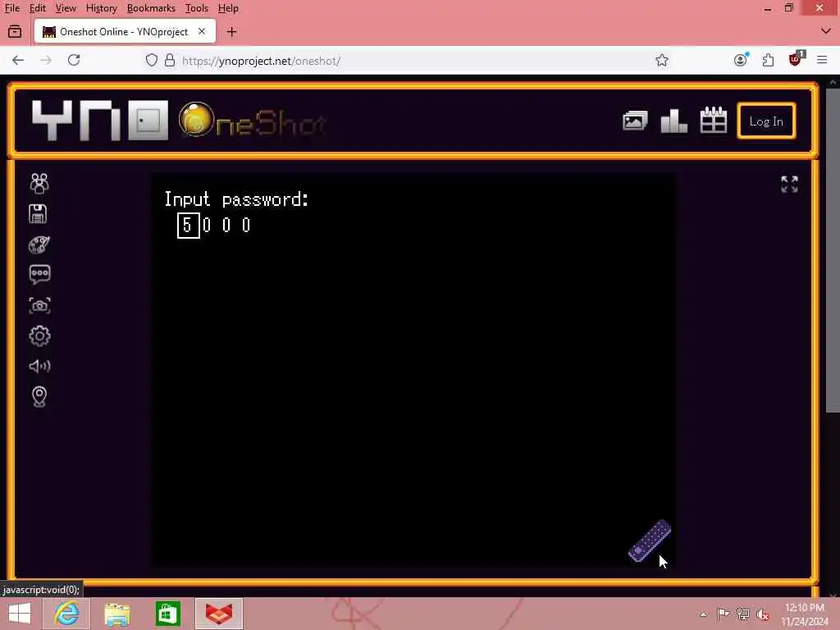Open the History menu
Image resolution: width=840 pixels, height=630 pixels.
pos(101,8)
